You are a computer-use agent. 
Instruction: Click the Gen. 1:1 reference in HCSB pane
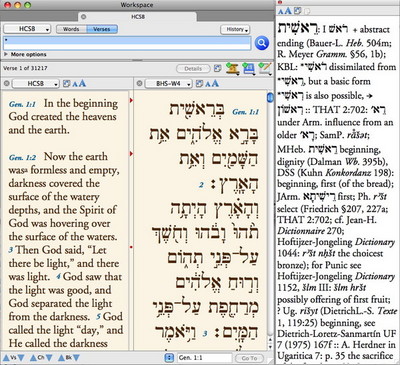(x=22, y=104)
